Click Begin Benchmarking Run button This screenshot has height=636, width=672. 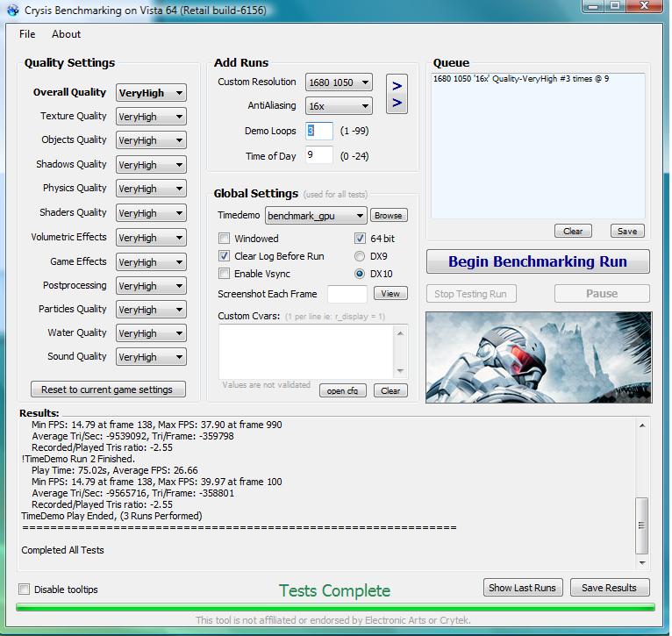[x=538, y=261]
